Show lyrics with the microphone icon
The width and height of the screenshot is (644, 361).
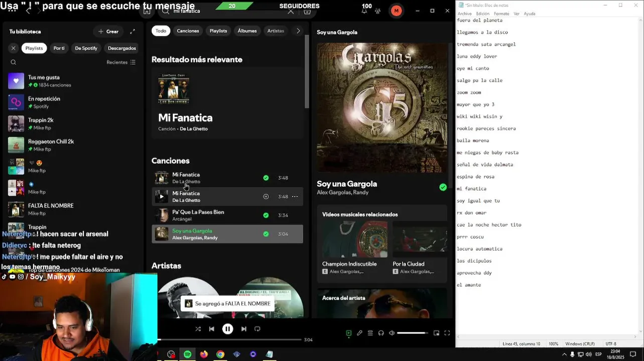coord(359,333)
